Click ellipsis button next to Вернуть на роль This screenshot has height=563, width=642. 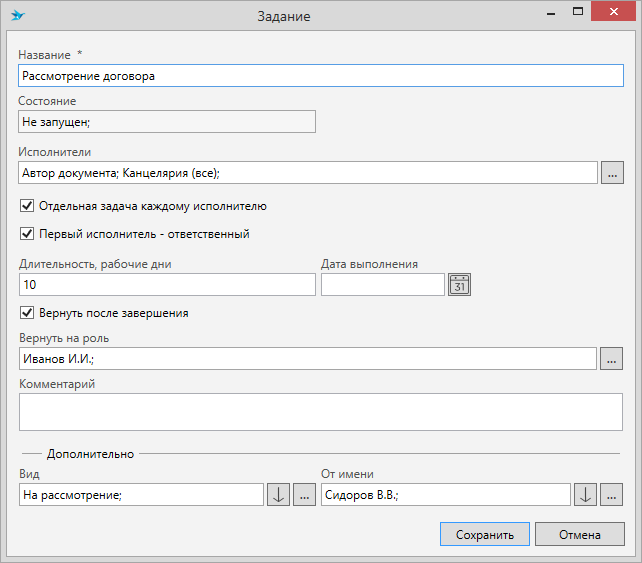pos(611,359)
